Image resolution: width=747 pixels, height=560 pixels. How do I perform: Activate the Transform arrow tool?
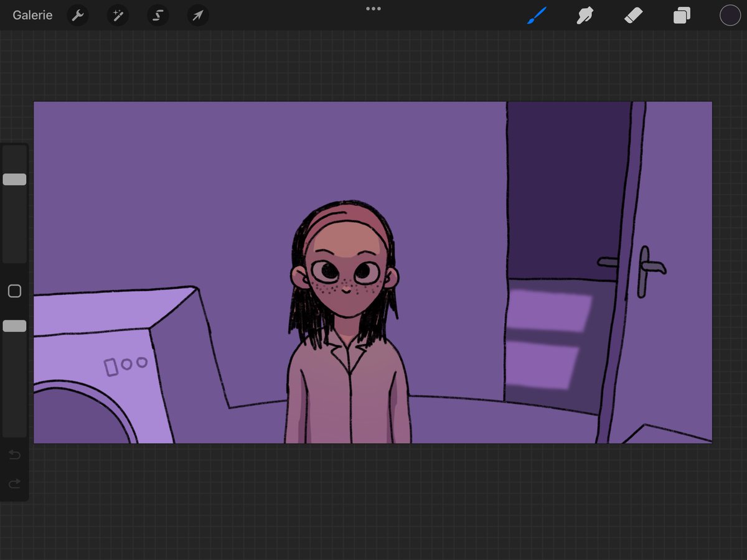pyautogui.click(x=197, y=15)
